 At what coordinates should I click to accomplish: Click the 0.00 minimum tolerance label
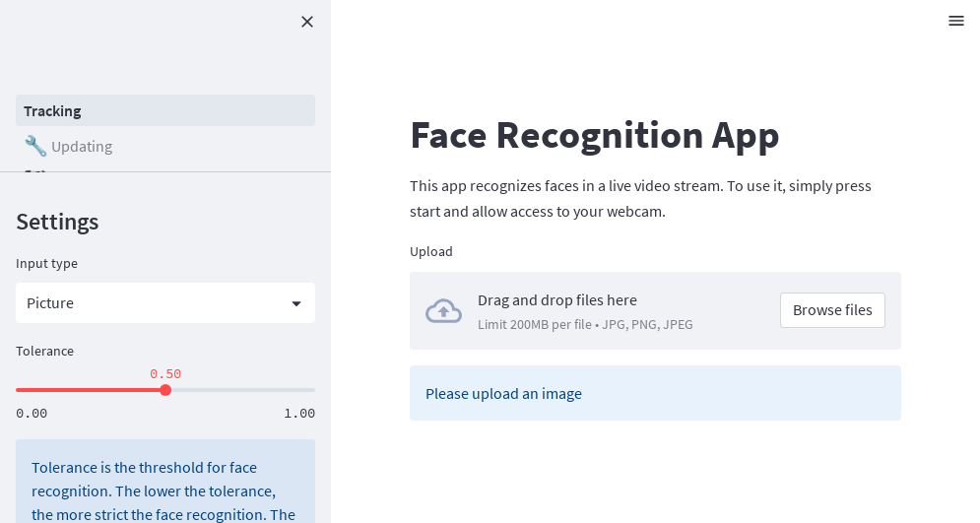coord(32,414)
